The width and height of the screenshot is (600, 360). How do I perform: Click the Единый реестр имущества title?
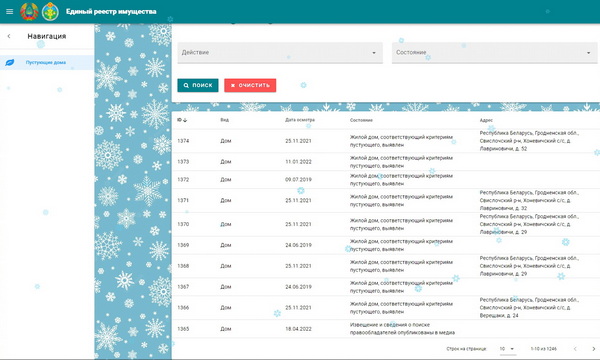pyautogui.click(x=111, y=11)
